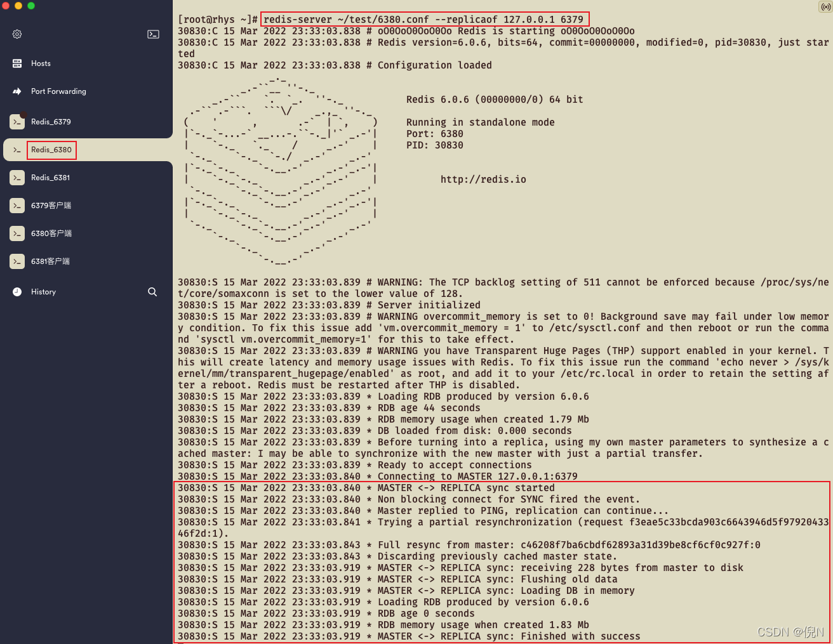Click the macOS yellow minimize window button

(x=18, y=6)
